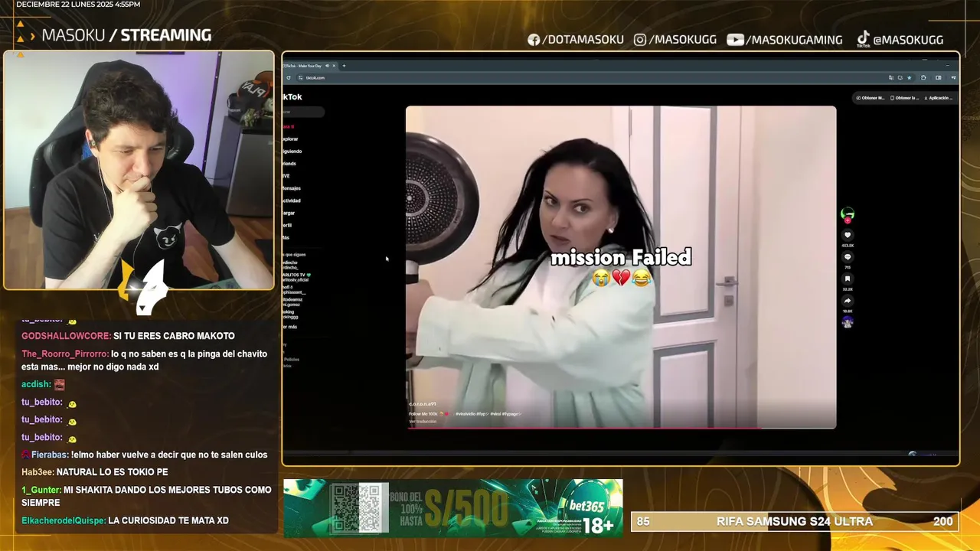This screenshot has height=551, width=980.
Task: Bookmark page with the star icon
Action: (x=909, y=77)
